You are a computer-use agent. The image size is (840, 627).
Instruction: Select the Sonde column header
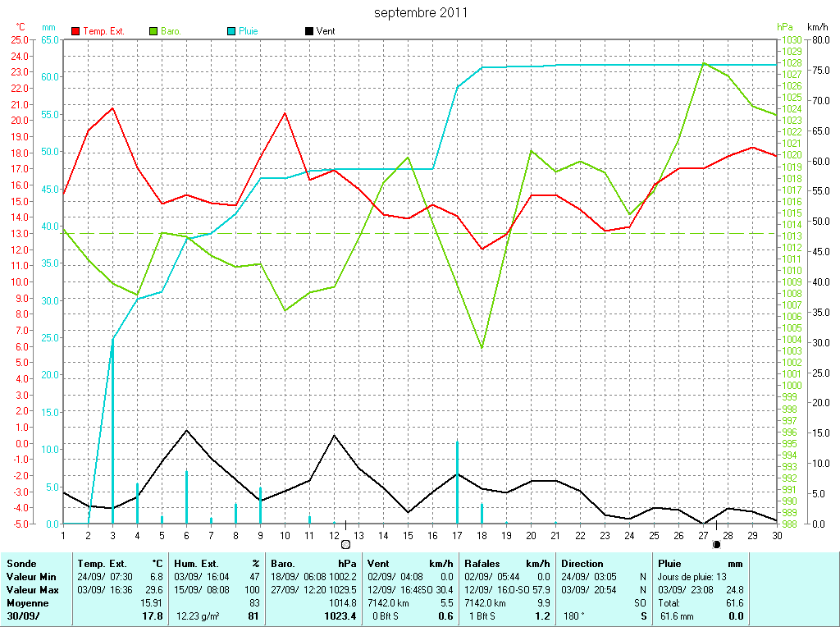click(x=21, y=564)
